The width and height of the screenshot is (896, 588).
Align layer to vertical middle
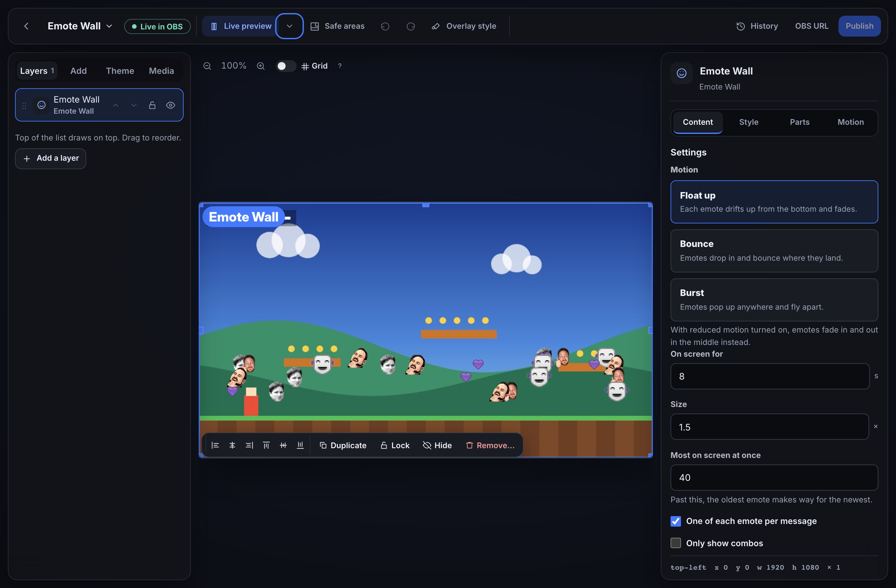pyautogui.click(x=283, y=445)
